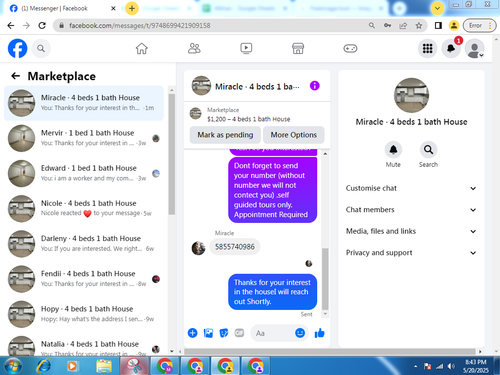Open the Gaming tab
This screenshot has width=500, height=375.
pos(350,49)
